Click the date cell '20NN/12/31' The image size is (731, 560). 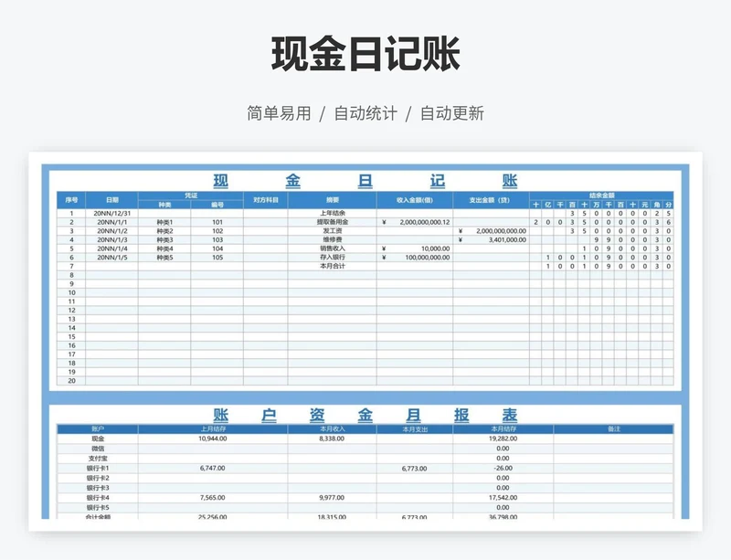point(111,213)
